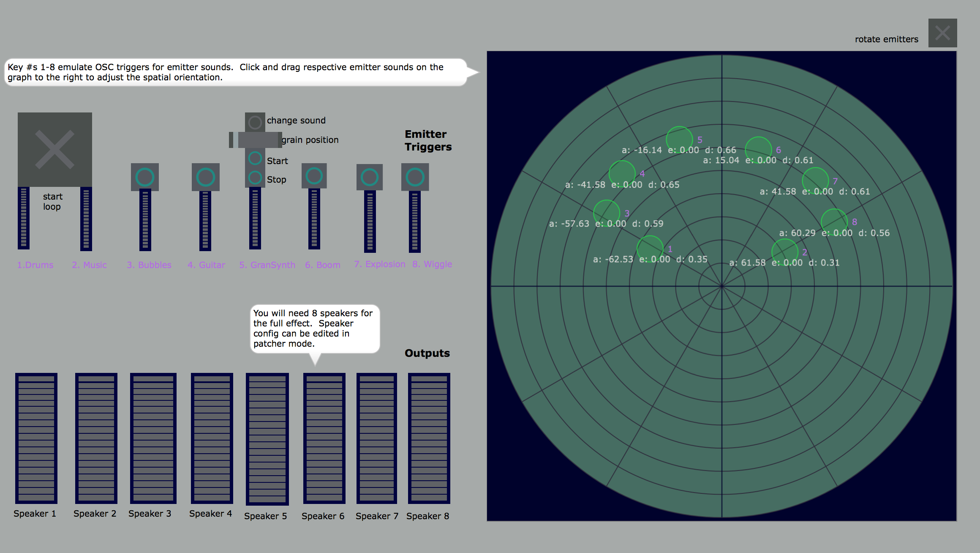
Task: Click the Outputs heading
Action: pos(427,353)
